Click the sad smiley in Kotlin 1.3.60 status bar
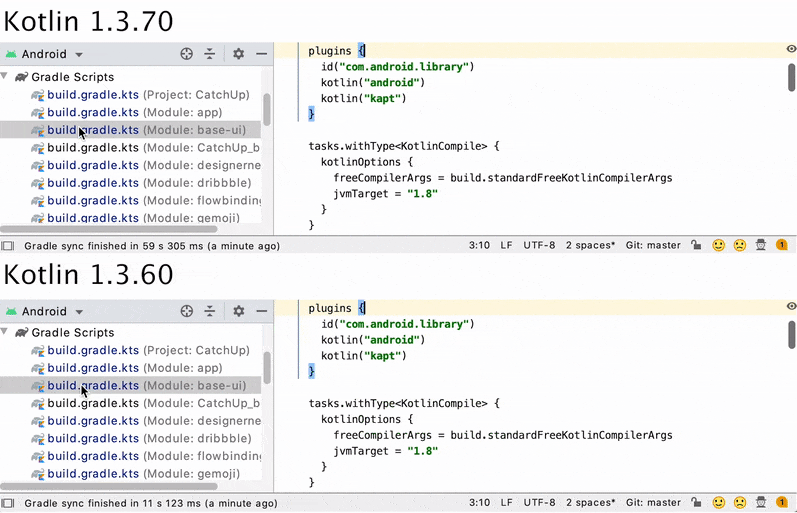 pyautogui.click(x=740, y=503)
